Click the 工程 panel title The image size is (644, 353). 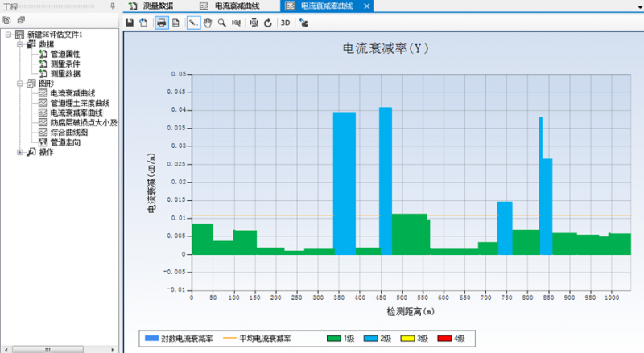pyautogui.click(x=10, y=6)
